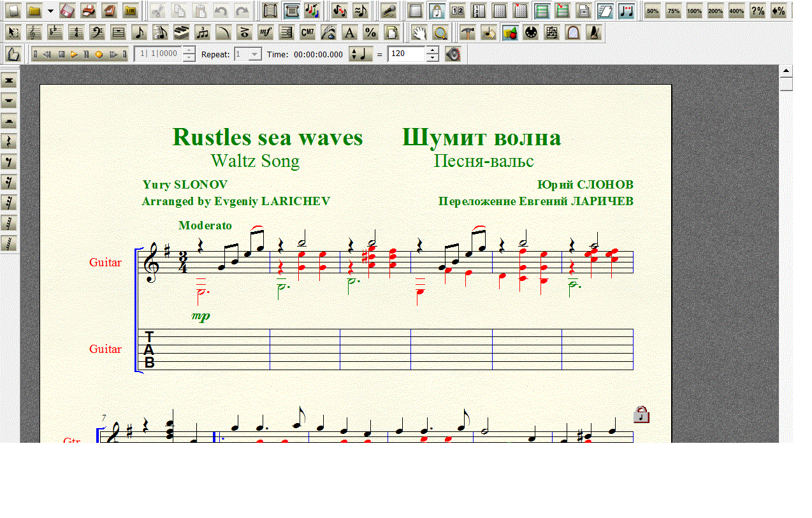
Task: Open the metronome tool icon
Action: point(594,33)
